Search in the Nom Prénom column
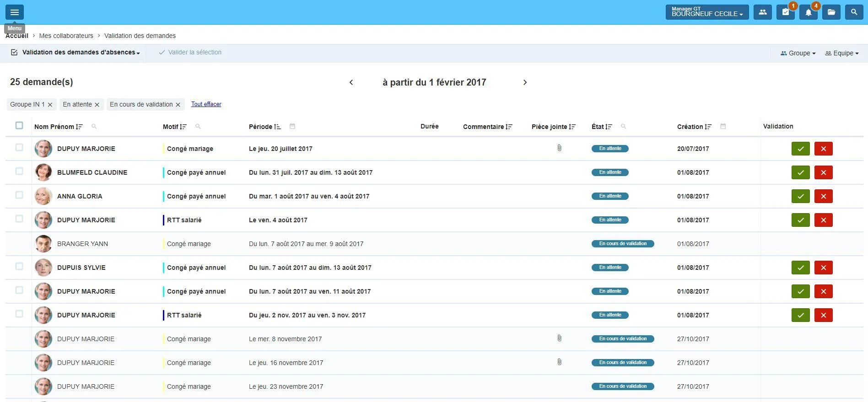Image resolution: width=868 pixels, height=402 pixels. tap(94, 126)
